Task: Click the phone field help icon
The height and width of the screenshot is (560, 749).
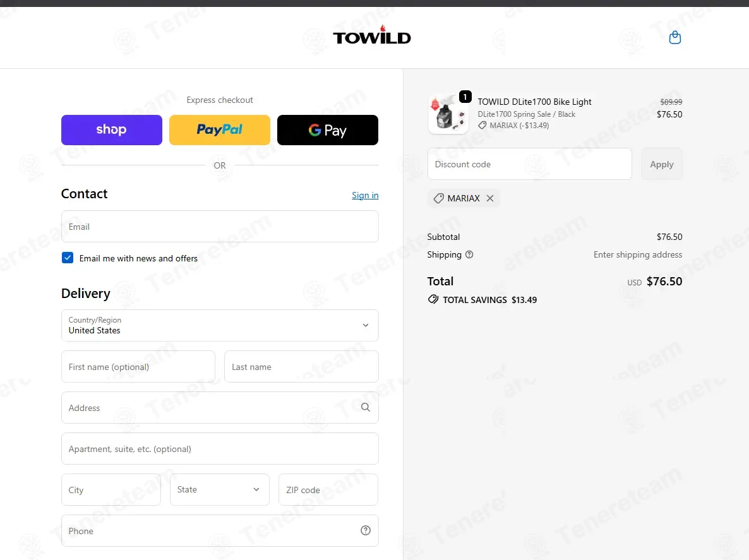Action: 366,530
